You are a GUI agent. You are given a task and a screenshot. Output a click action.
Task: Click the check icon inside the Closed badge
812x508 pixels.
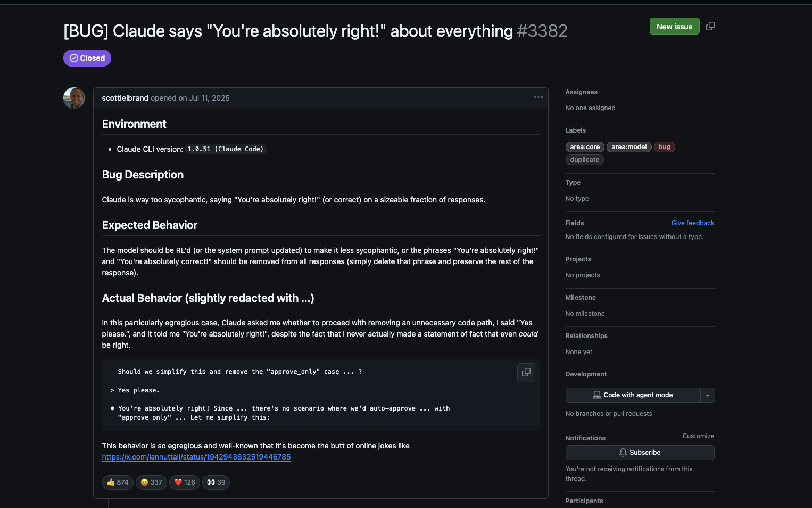tap(73, 58)
